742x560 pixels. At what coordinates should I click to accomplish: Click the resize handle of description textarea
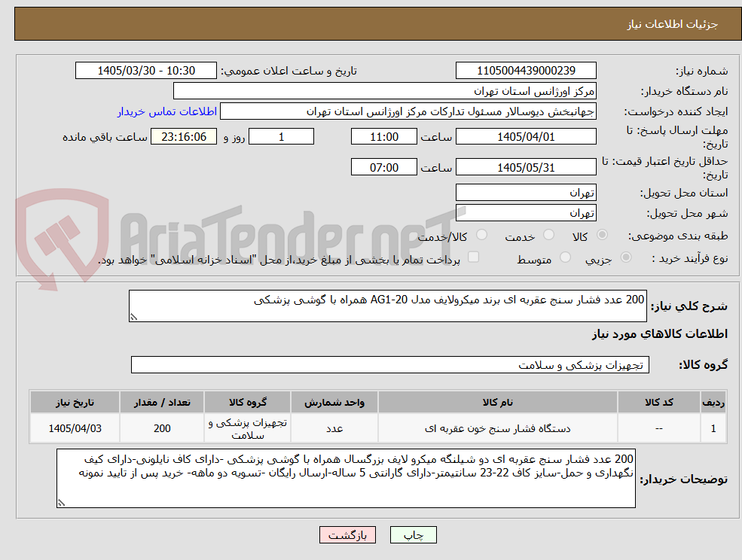133,318
